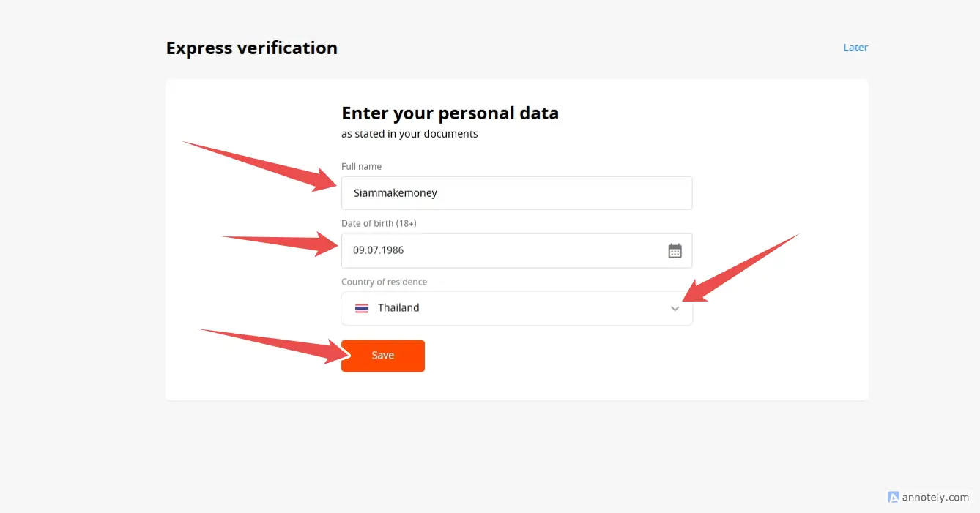The width and height of the screenshot is (980, 513).
Task: Click the Thailand flag icon
Action: [362, 308]
